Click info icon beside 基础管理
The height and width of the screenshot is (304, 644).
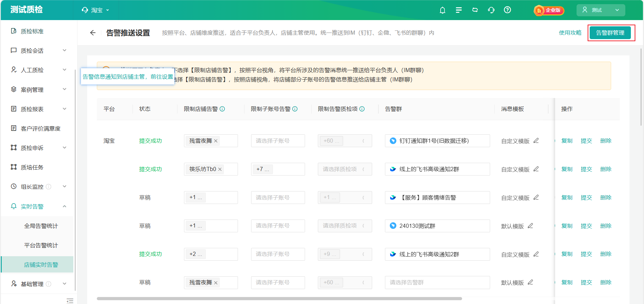(49, 284)
